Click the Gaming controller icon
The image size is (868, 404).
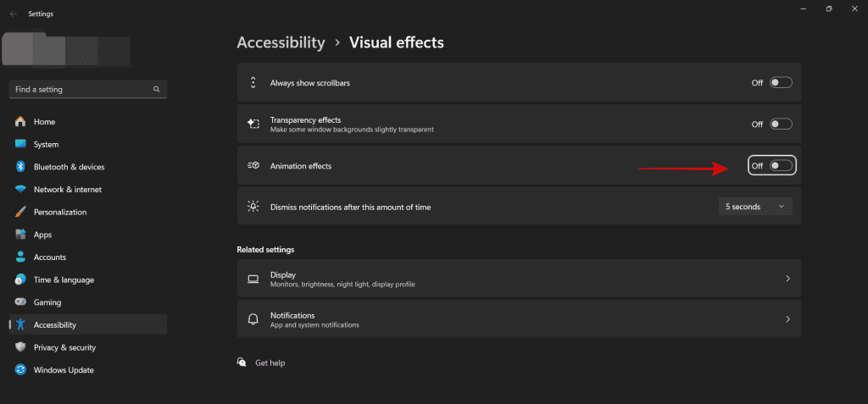pos(20,302)
